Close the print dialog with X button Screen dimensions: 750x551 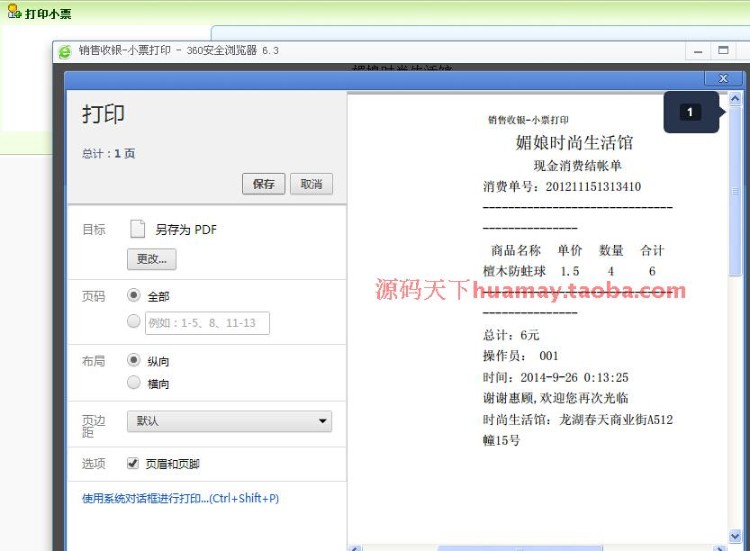coord(723,78)
